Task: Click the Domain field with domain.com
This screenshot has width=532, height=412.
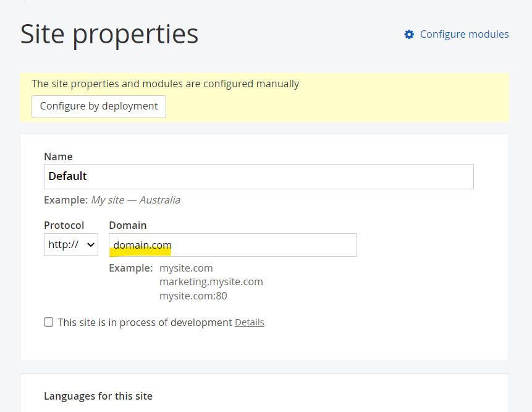Action: click(x=233, y=245)
